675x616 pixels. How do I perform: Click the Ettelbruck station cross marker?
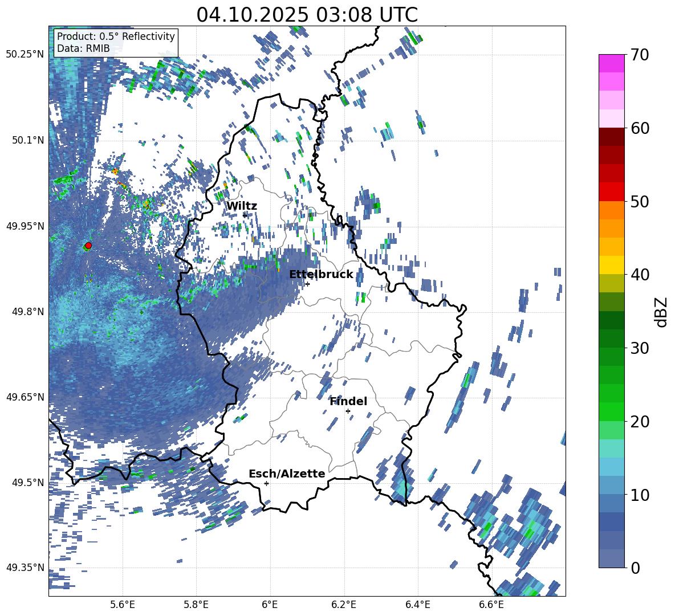(307, 284)
